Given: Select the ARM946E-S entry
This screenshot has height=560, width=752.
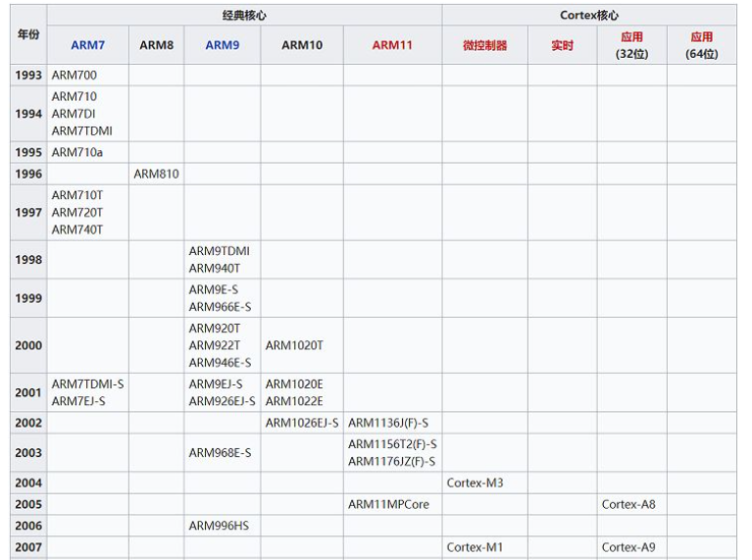Looking at the screenshot, I should pos(221,363).
